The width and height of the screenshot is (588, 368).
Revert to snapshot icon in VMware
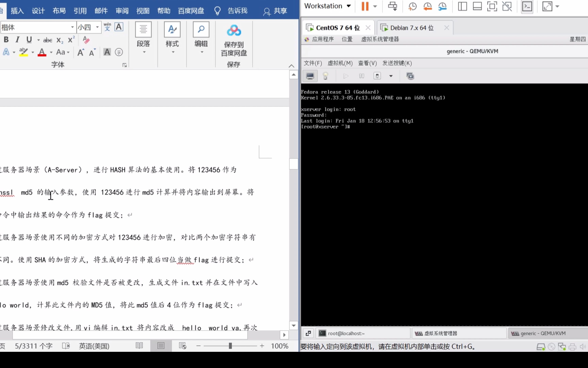click(427, 7)
